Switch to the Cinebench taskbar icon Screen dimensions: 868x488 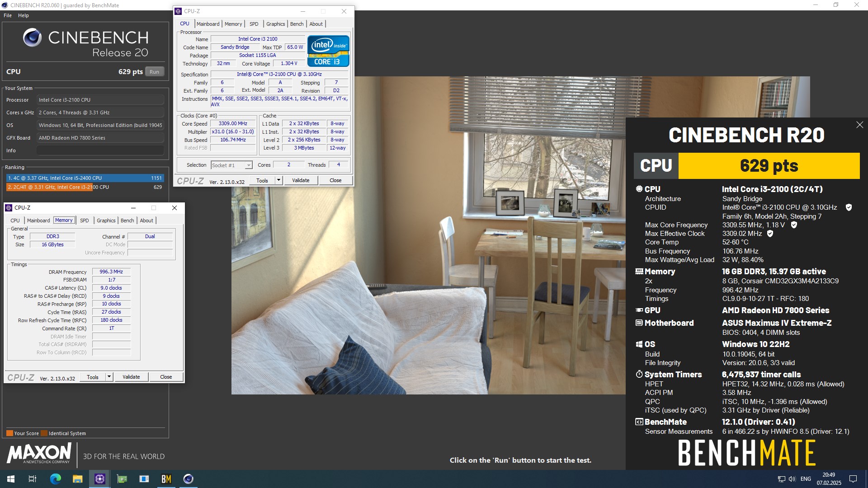click(x=189, y=479)
